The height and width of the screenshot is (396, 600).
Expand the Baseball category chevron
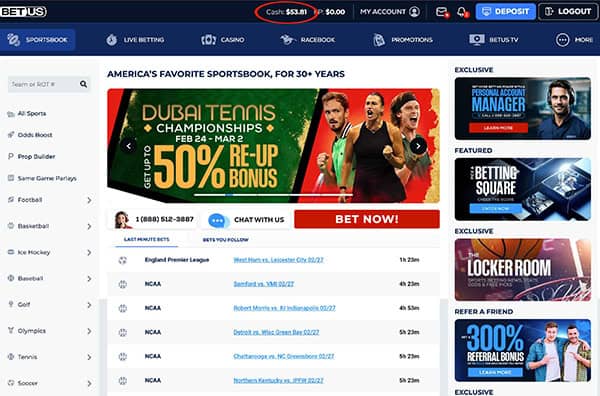click(89, 279)
